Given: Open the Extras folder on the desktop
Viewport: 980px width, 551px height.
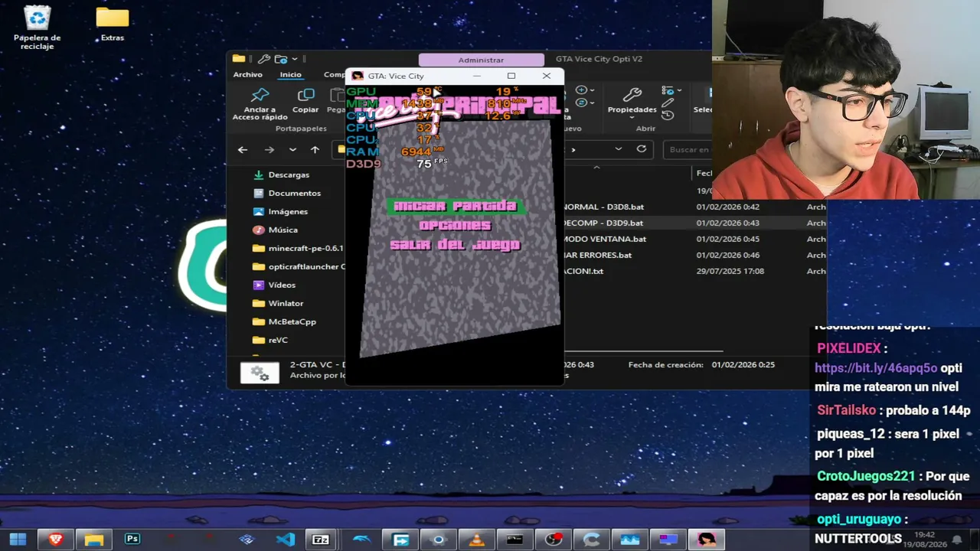Looking at the screenshot, I should click(112, 24).
